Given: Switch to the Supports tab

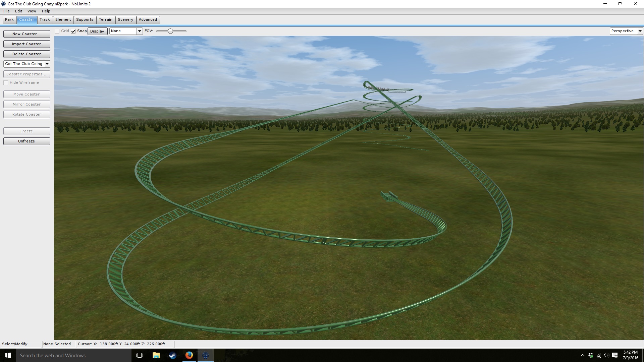Looking at the screenshot, I should [x=85, y=19].
